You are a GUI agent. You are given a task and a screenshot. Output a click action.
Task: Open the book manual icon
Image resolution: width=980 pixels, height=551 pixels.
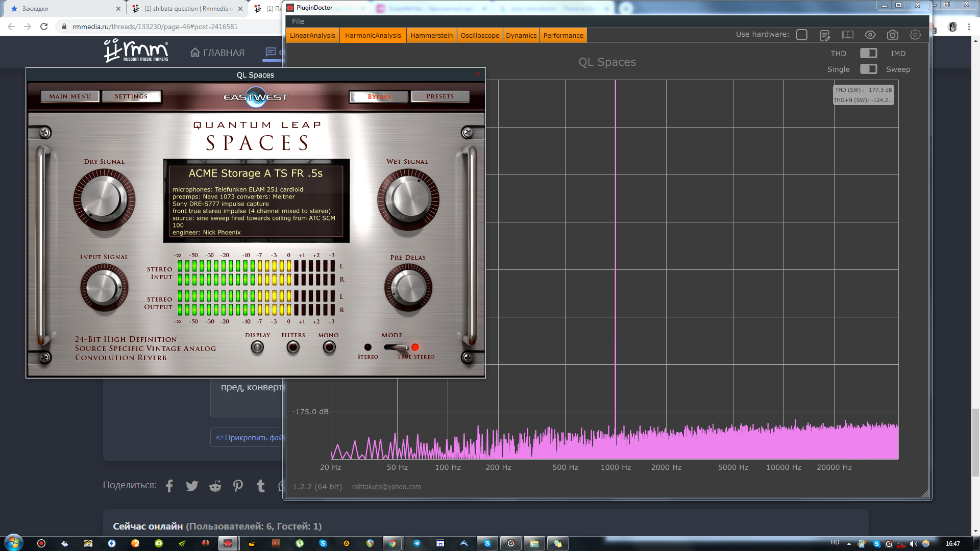[847, 35]
